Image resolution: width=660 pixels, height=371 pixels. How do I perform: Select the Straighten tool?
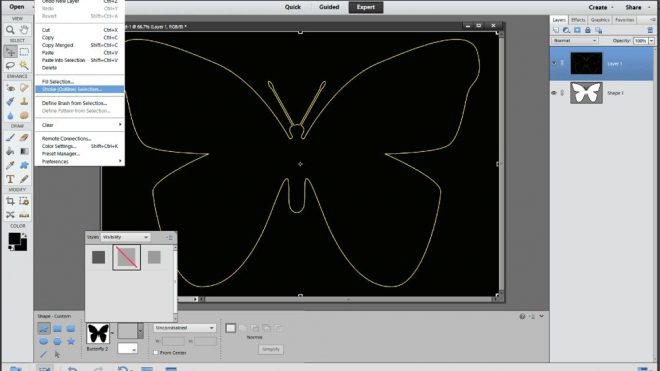point(24,215)
